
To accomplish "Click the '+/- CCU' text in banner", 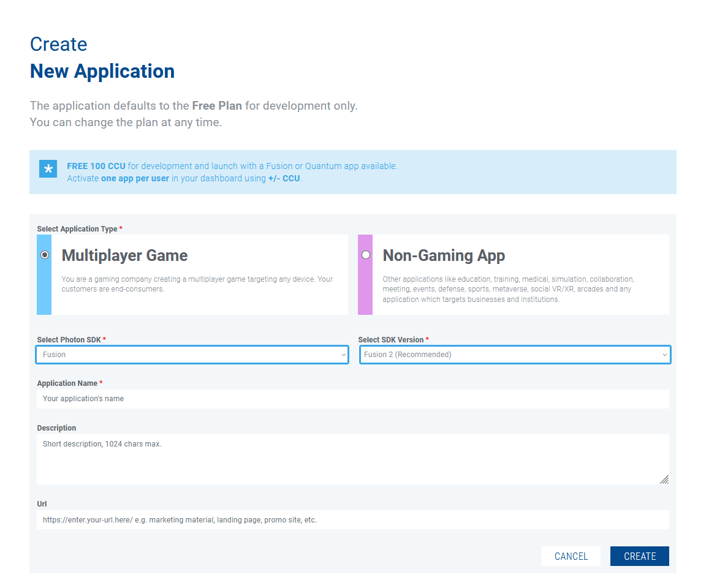I will [284, 179].
